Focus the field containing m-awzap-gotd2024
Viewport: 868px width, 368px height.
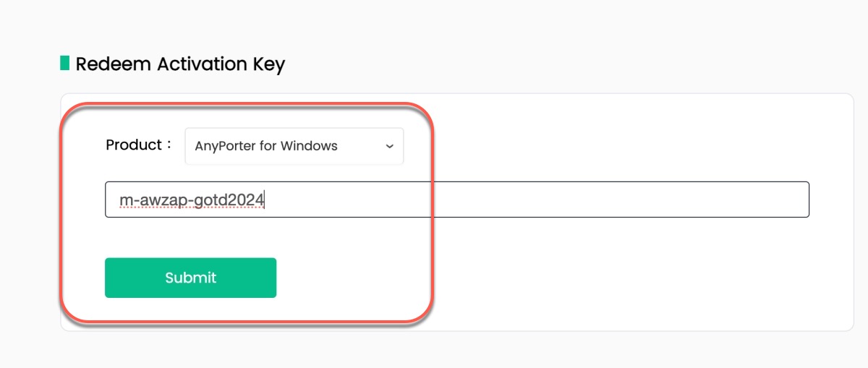(456, 200)
